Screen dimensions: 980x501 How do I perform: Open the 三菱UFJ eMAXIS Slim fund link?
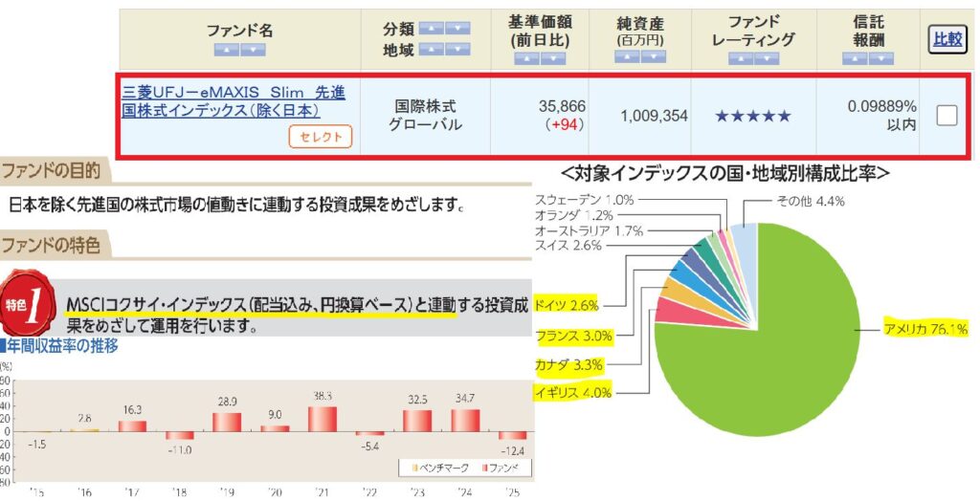234,101
